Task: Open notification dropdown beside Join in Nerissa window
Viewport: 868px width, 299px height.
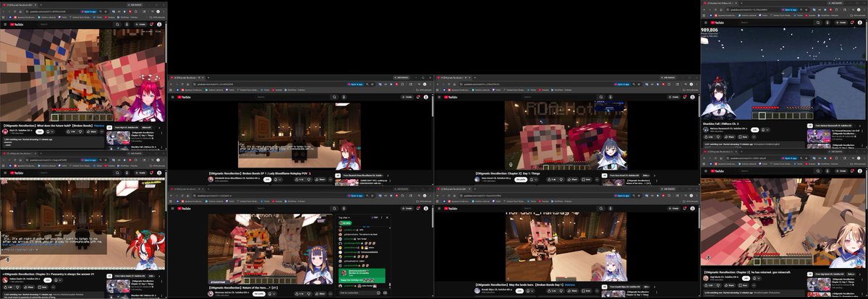Action: 765,130
